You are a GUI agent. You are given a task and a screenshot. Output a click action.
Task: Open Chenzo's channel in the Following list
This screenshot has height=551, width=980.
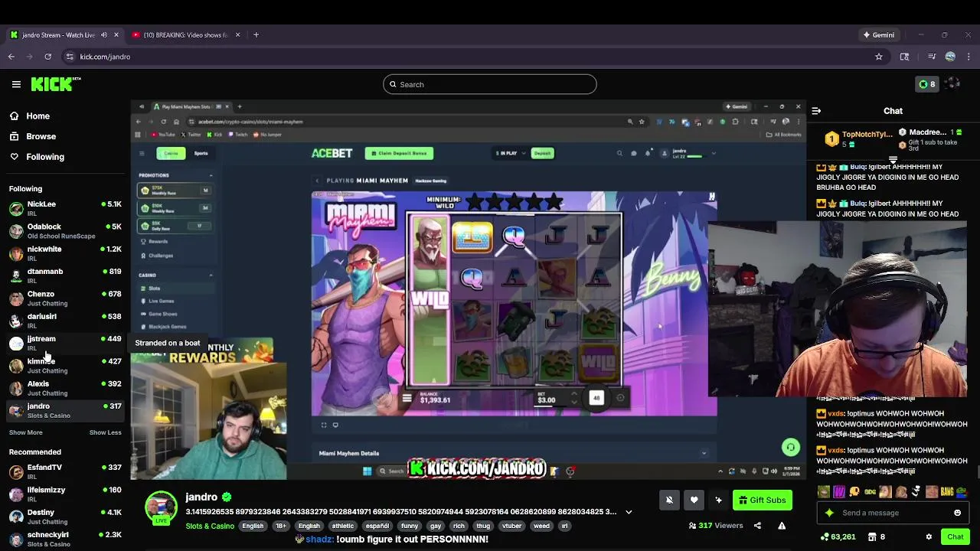(65, 298)
